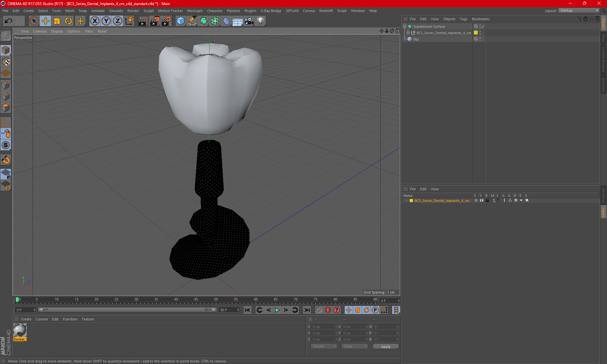Switch to Model mode
Image resolution: width=607 pixels, height=364 pixels.
pyautogui.click(x=6, y=50)
